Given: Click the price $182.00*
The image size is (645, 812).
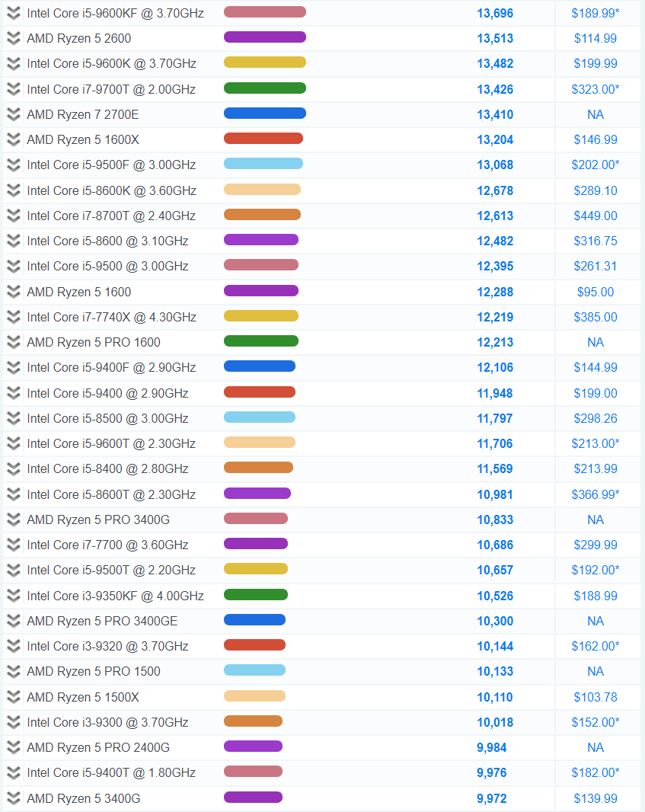Looking at the screenshot, I should coord(596,772).
